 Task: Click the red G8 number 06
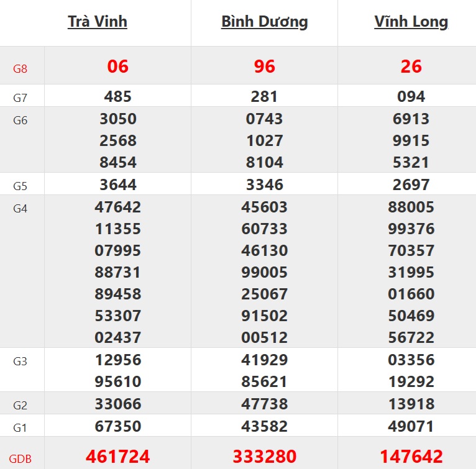[x=117, y=66]
